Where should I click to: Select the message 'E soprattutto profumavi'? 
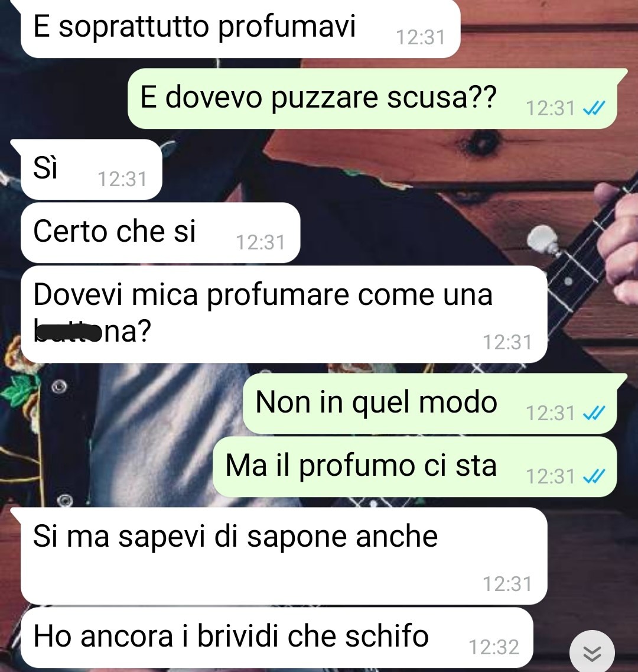(x=240, y=28)
